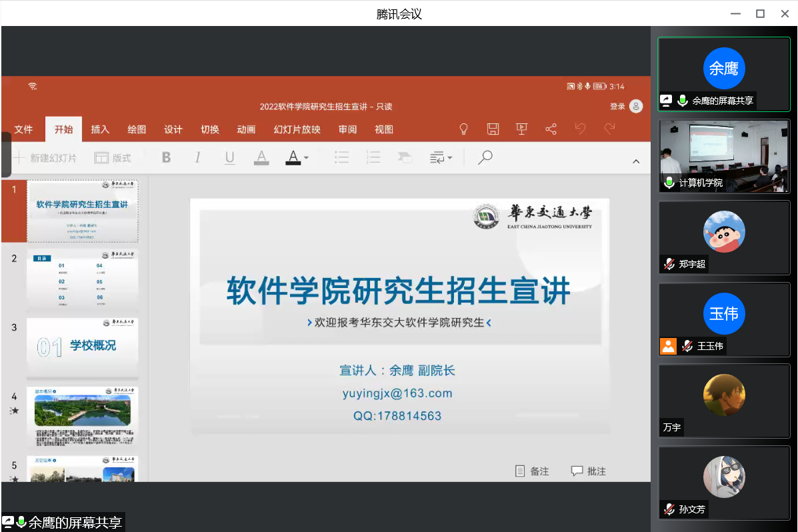Click 孙文芳's muted microphone icon

tap(669, 509)
